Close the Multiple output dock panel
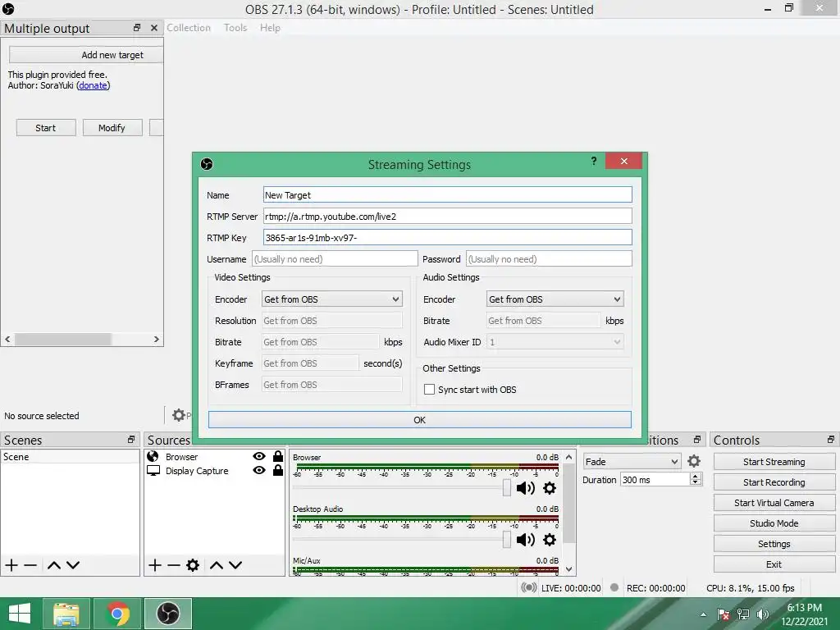The height and width of the screenshot is (630, 840). (x=154, y=28)
